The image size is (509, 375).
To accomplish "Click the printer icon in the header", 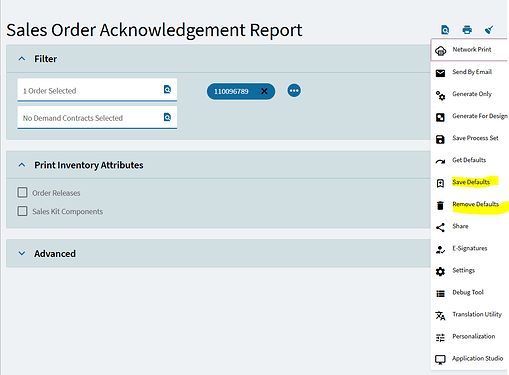I will tap(467, 30).
